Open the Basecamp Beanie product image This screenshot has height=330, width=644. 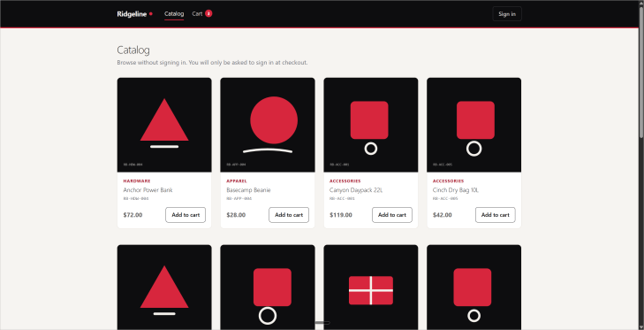coord(268,125)
